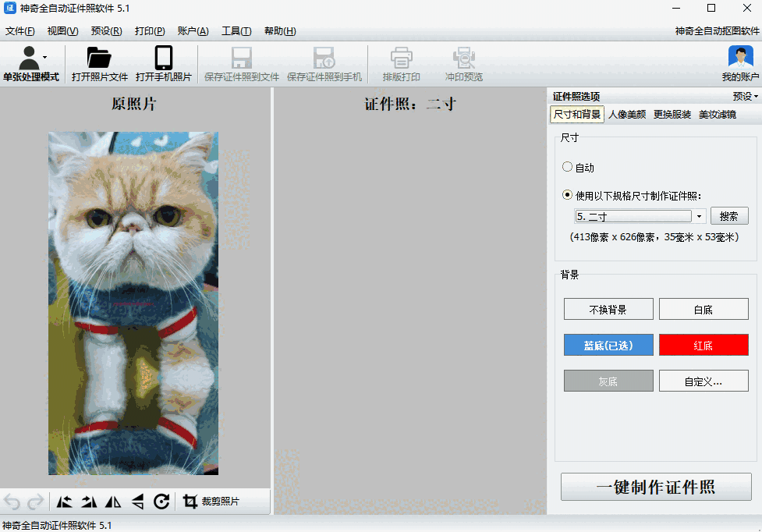Click the one-click ID photo button
This screenshot has height=532, width=762.
[656, 487]
